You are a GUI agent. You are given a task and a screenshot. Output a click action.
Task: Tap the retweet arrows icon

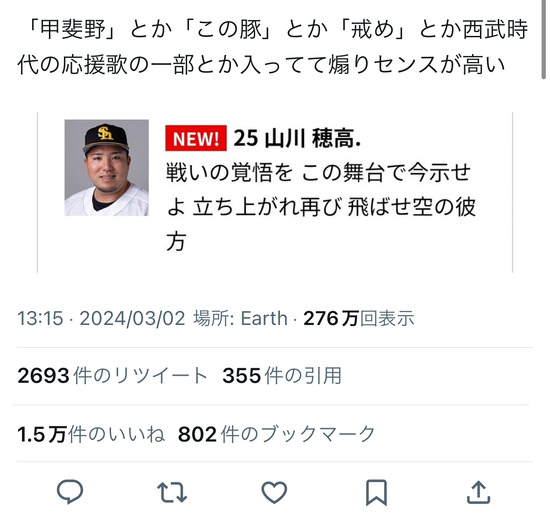(172, 492)
